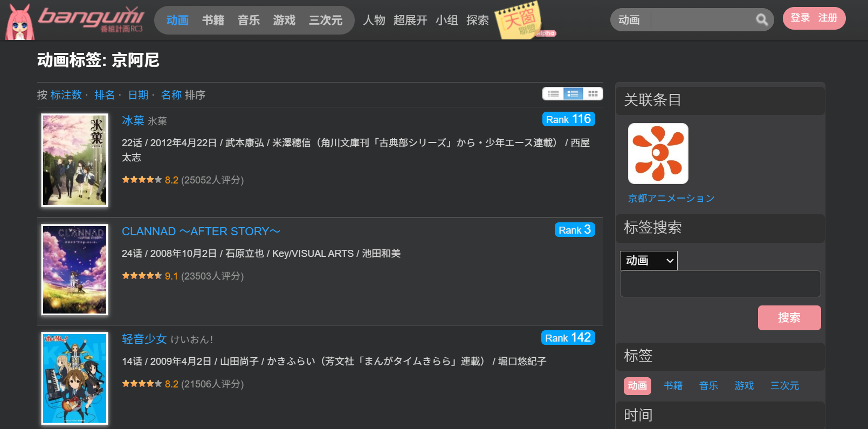Screen dimensions: 868x429
Task: Sort by 标注数
Action: 66,95
